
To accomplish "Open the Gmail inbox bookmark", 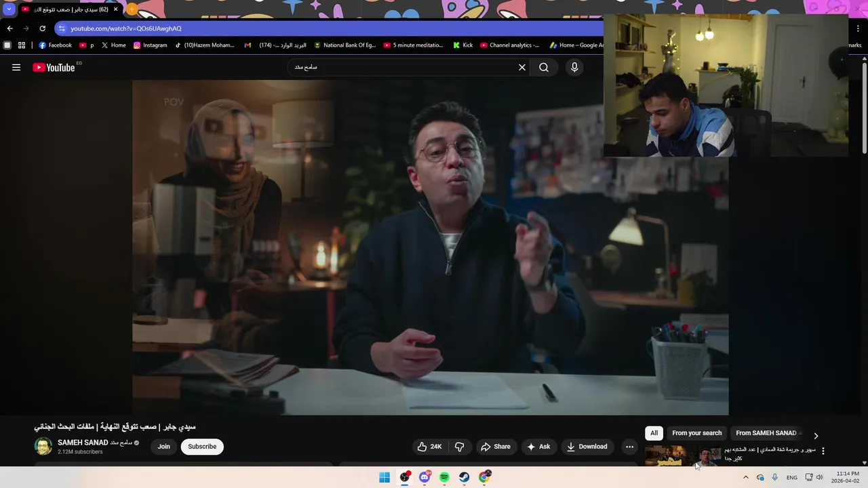I will click(275, 45).
